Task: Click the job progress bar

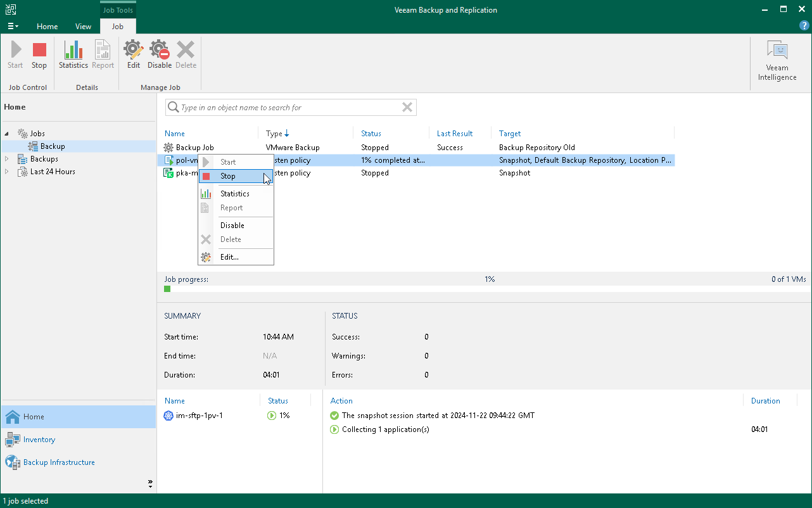Action: 484,289
